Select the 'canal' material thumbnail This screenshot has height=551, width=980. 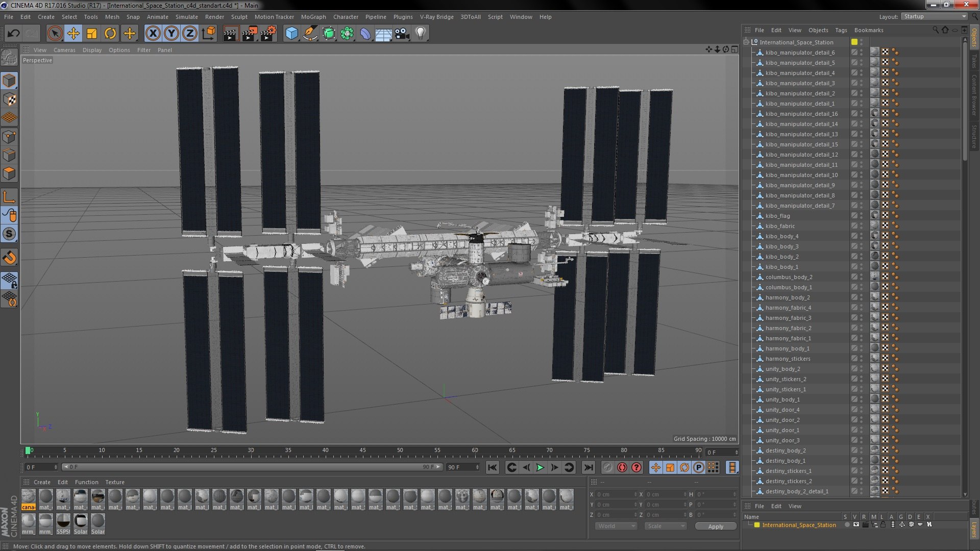click(29, 499)
